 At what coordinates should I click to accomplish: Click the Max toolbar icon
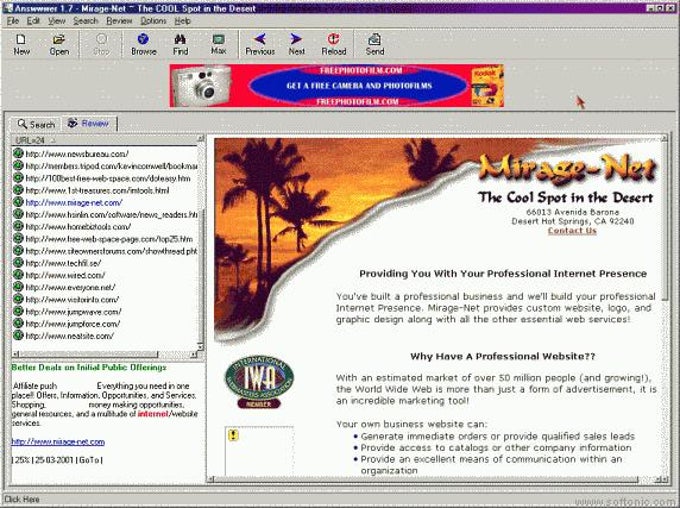coord(218,39)
